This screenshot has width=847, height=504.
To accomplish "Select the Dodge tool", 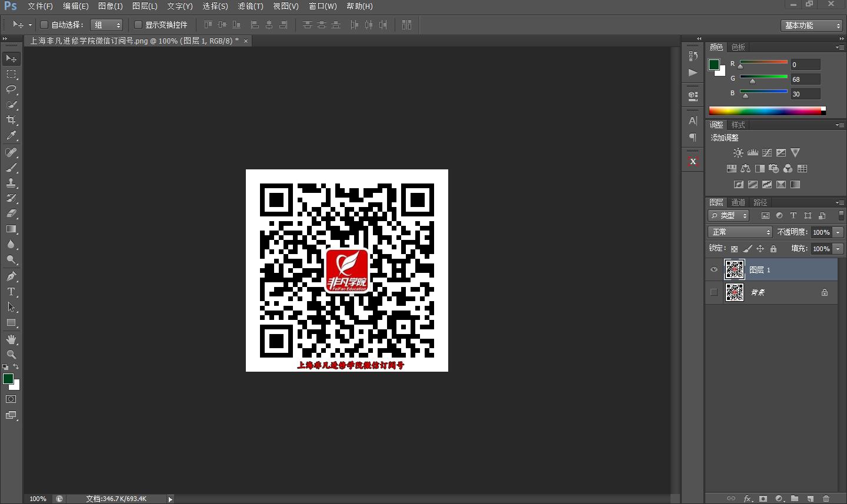I will tap(11, 259).
